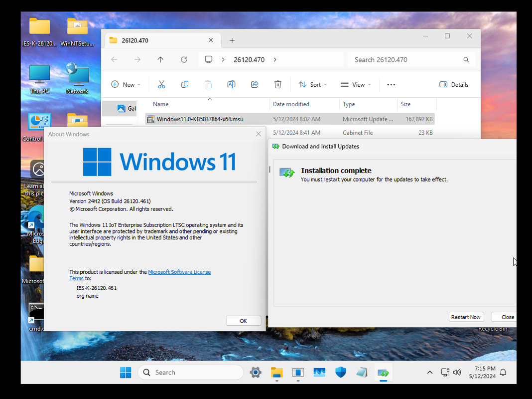Click File Explorer icon on taskbar
The image size is (532, 399).
click(277, 373)
